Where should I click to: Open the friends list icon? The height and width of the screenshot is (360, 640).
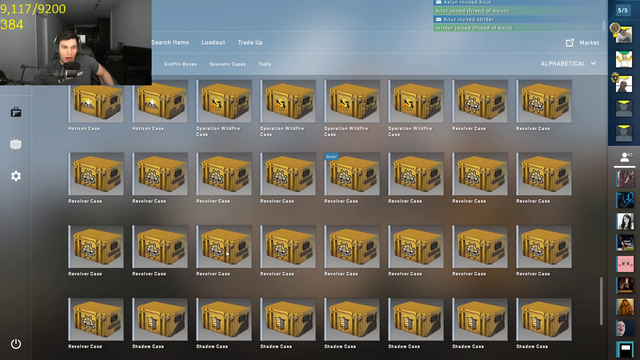coord(624,157)
